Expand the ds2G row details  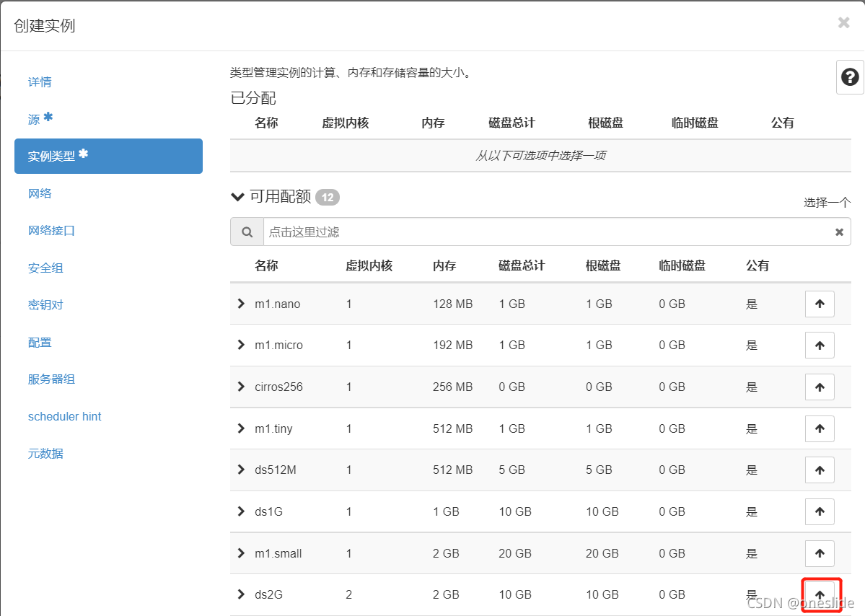tap(241, 594)
